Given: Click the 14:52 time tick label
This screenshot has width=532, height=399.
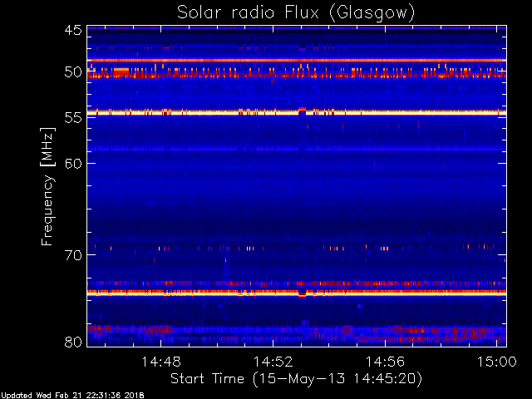Looking at the screenshot, I should 273,362.
